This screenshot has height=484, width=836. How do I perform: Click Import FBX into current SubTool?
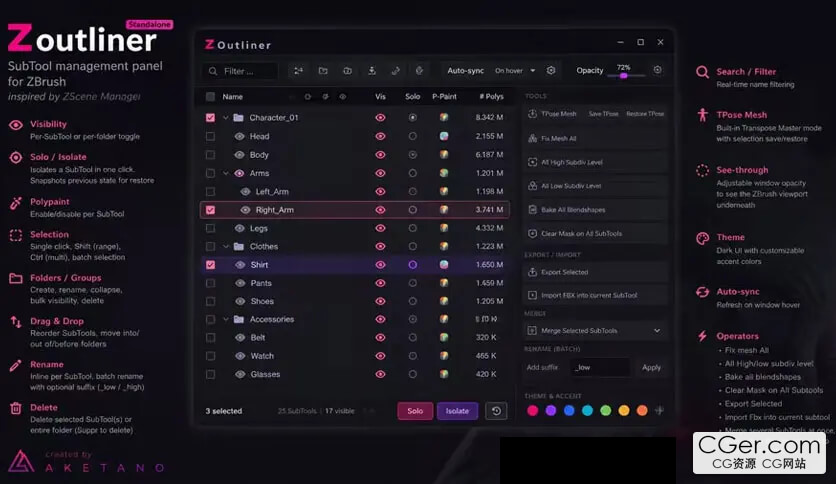[595, 295]
